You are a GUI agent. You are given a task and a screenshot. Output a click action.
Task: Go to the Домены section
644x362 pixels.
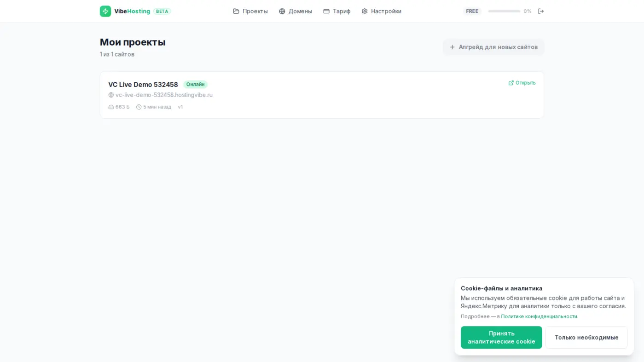tap(296, 11)
